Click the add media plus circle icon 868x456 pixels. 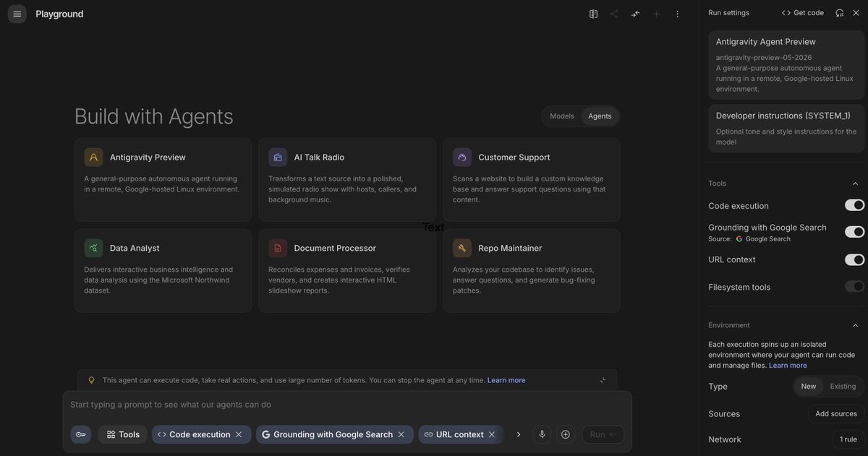click(x=566, y=434)
